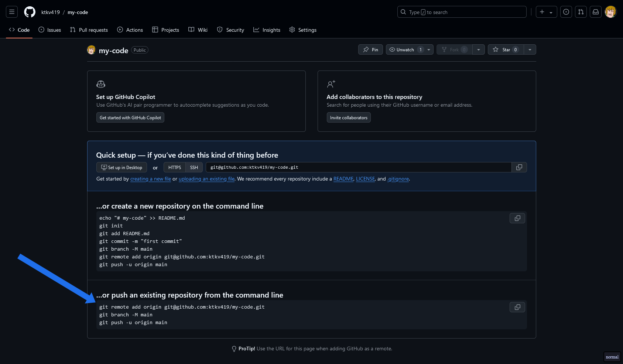Open the create new plus menu
The image size is (623, 364).
pos(546,12)
